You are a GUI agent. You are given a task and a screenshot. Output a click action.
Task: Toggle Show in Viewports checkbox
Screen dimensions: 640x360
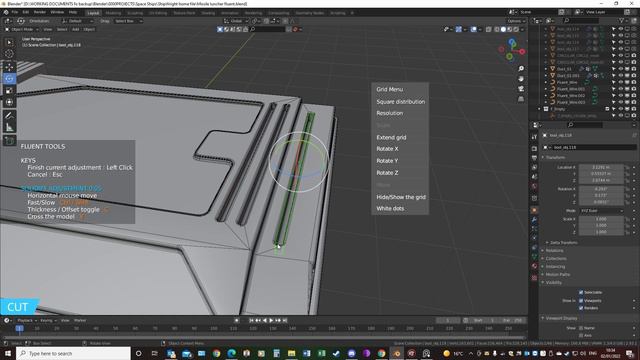(x=581, y=300)
